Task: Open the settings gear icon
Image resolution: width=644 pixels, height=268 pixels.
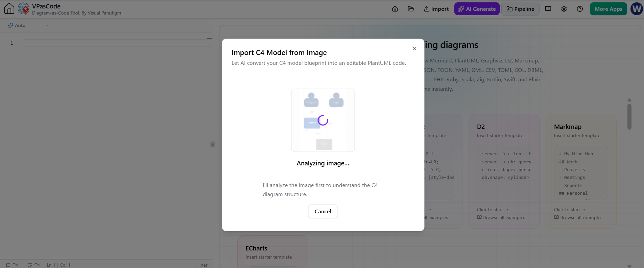Action: (x=564, y=9)
